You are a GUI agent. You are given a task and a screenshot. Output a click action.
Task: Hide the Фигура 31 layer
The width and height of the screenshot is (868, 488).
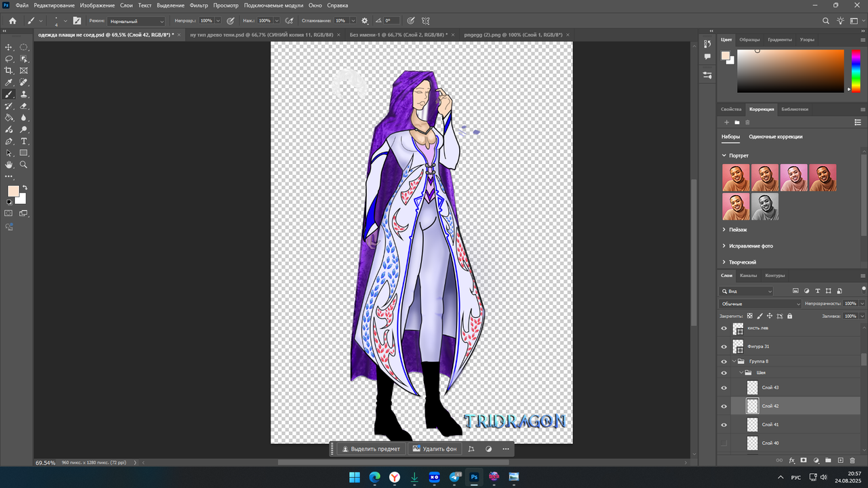pyautogui.click(x=724, y=346)
